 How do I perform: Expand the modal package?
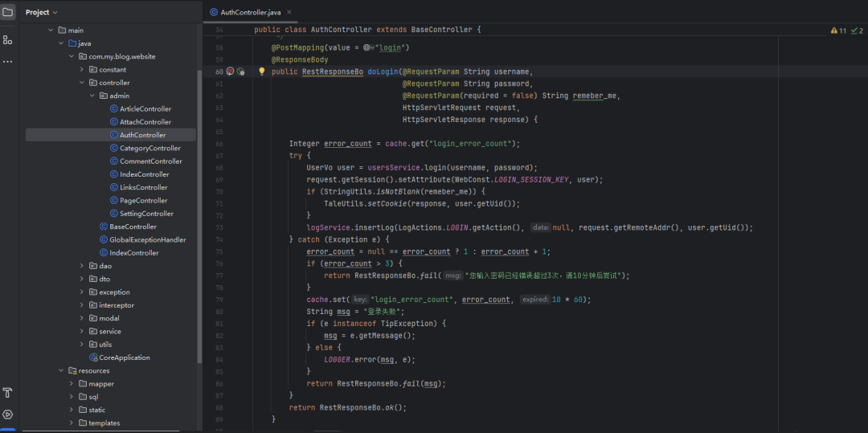[82, 318]
